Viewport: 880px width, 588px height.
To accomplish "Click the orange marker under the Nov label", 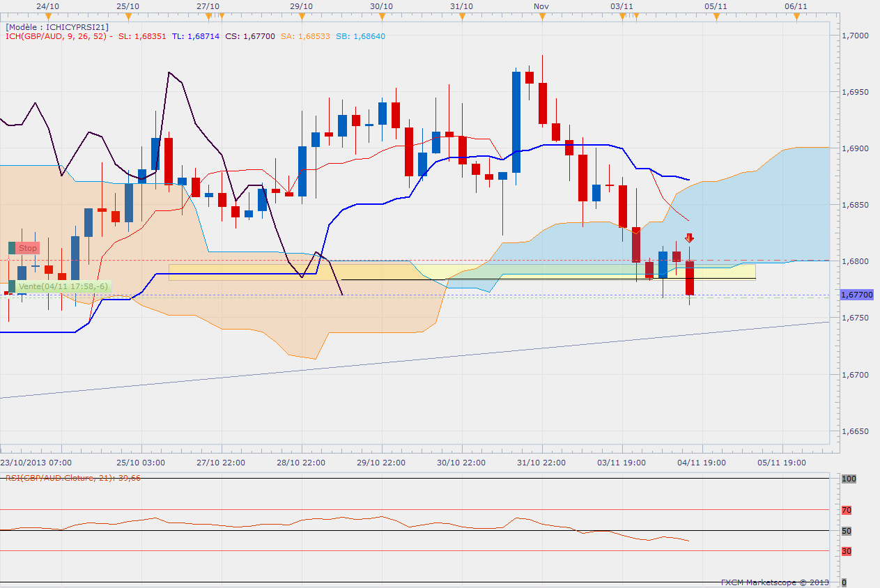I will point(542,15).
